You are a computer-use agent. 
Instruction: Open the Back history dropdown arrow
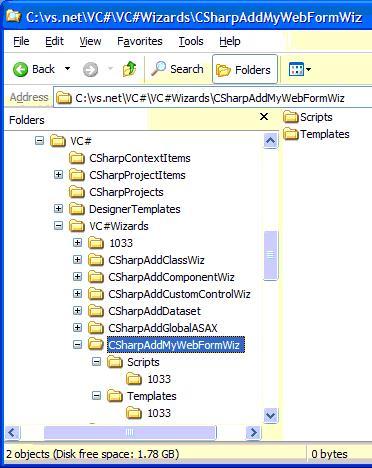tap(67, 69)
